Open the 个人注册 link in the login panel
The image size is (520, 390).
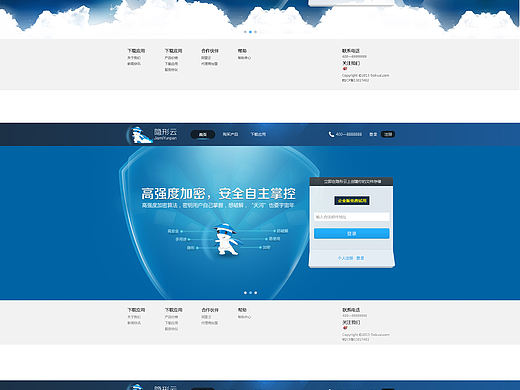tap(345, 258)
